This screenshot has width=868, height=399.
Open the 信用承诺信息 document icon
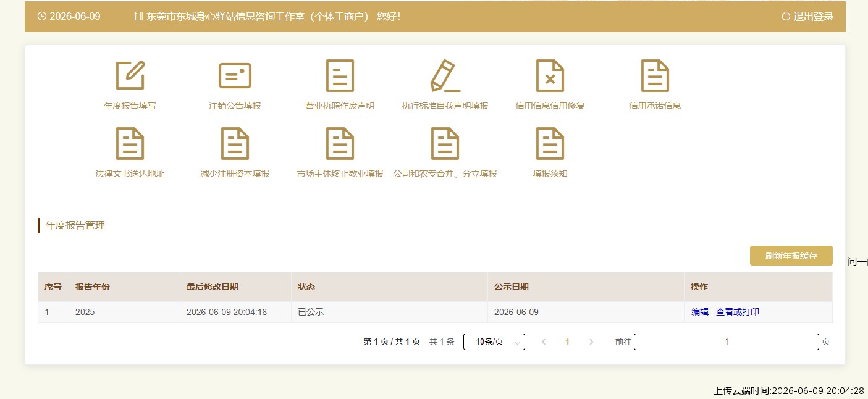655,75
